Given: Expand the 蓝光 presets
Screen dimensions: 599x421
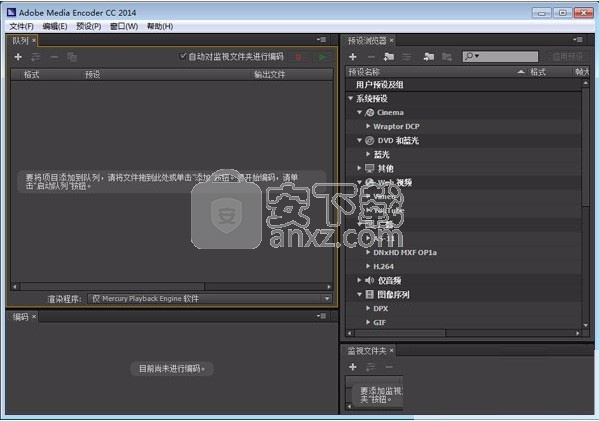Looking at the screenshot, I should (x=368, y=154).
